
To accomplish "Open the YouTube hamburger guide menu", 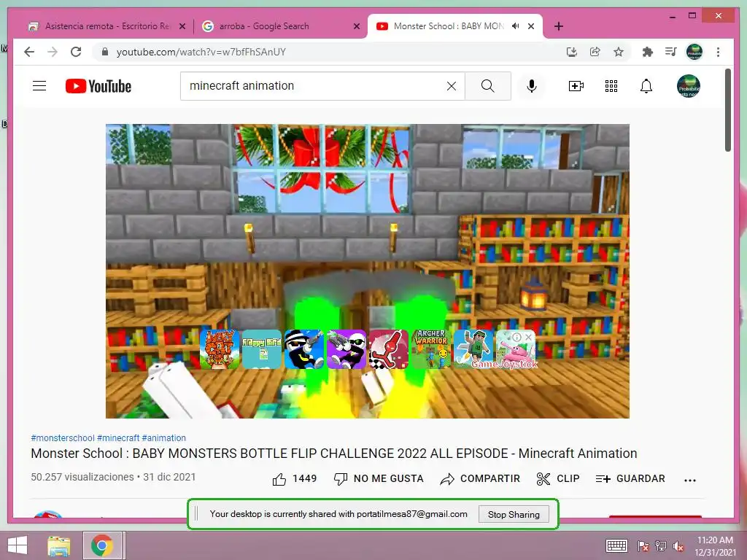I will coord(39,86).
